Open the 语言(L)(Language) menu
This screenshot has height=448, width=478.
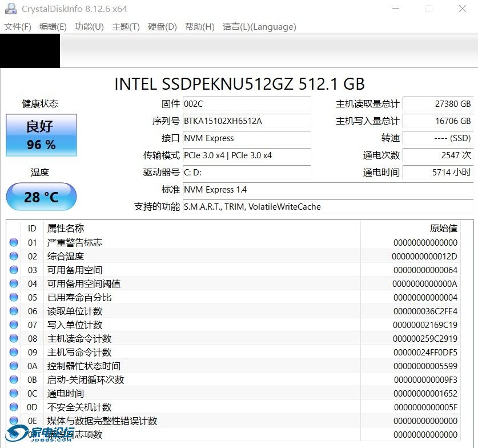click(259, 27)
